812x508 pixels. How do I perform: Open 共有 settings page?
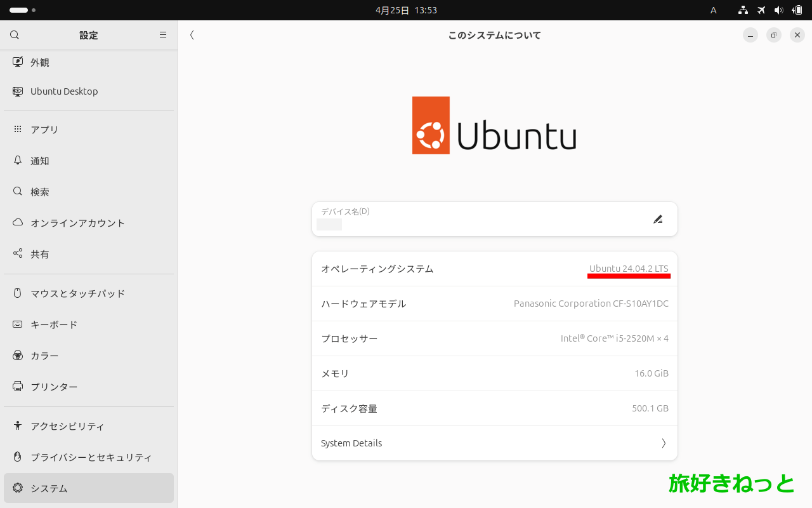pos(89,254)
